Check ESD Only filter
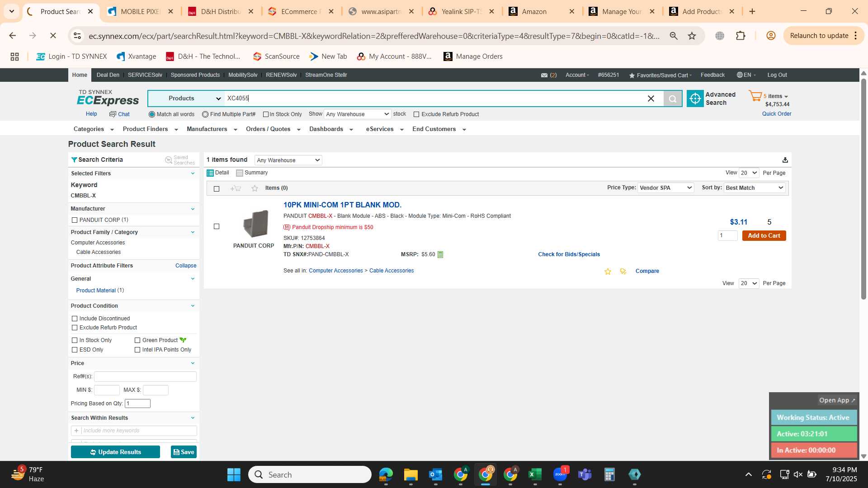This screenshot has height=488, width=868. tap(75, 350)
